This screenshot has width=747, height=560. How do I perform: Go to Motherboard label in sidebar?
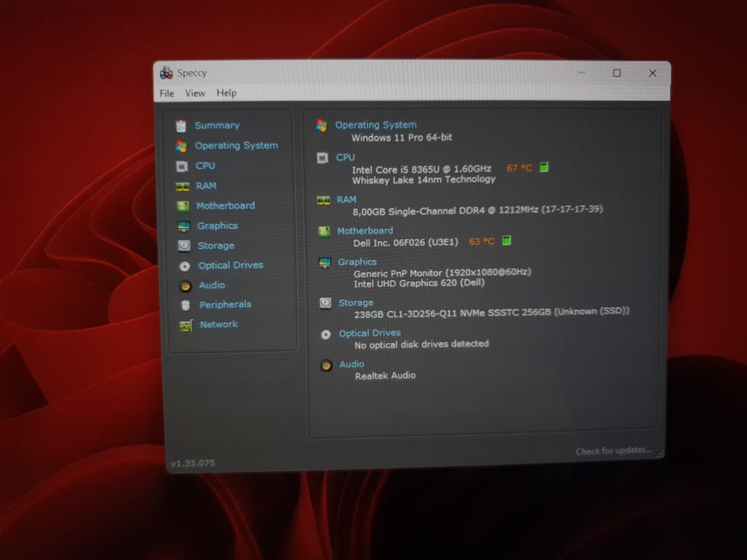tap(226, 205)
